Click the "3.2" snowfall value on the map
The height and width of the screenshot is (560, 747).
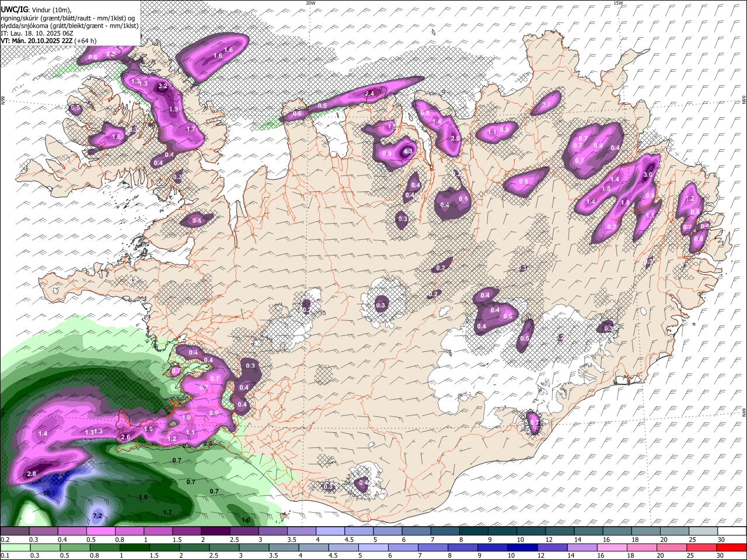tap(163, 86)
